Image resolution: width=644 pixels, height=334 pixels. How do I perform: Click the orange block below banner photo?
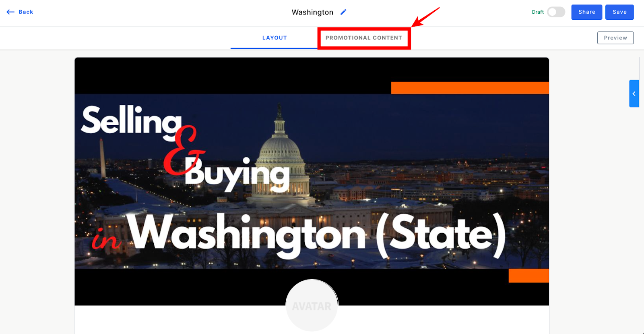coord(528,276)
